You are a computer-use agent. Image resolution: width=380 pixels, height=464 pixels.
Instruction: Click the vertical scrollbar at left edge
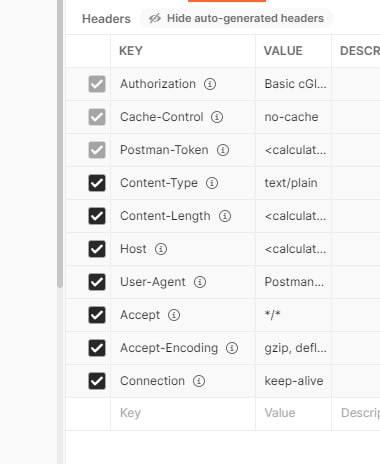pos(60,143)
